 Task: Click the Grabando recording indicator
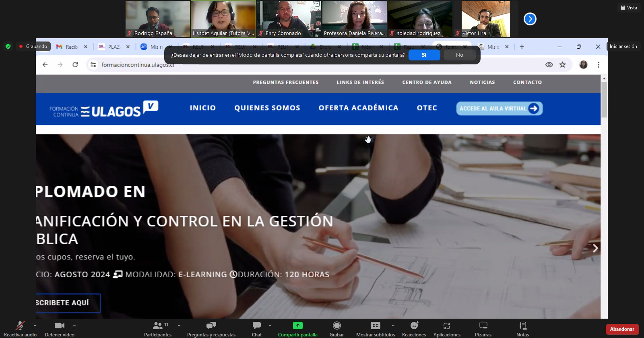point(33,46)
